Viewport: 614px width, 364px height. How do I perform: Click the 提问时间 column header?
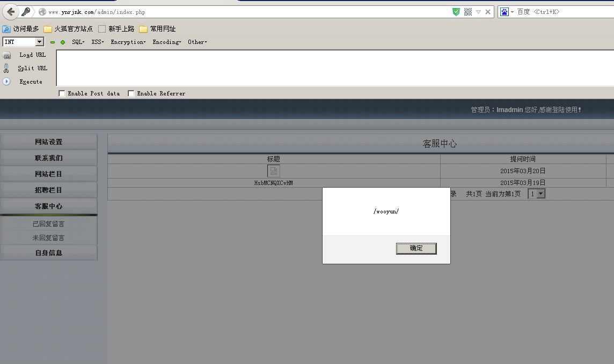tap(523, 159)
